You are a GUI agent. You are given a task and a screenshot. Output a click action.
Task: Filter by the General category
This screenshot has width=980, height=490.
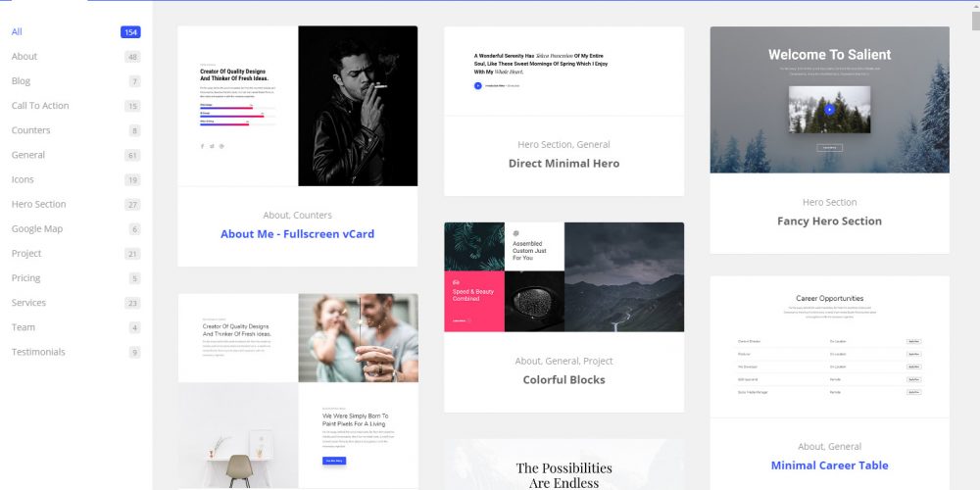tap(28, 155)
